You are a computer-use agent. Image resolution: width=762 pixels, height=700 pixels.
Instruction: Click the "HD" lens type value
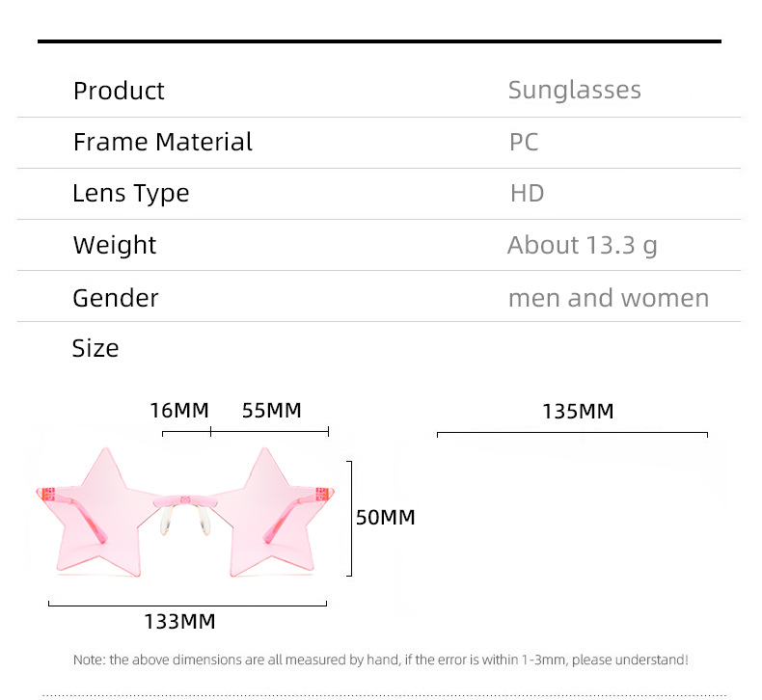tap(527, 193)
